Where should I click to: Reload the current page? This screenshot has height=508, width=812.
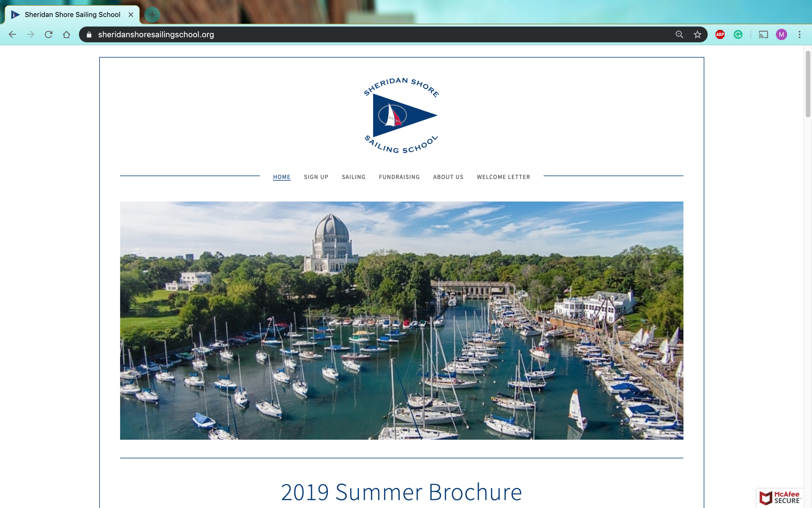(x=49, y=34)
